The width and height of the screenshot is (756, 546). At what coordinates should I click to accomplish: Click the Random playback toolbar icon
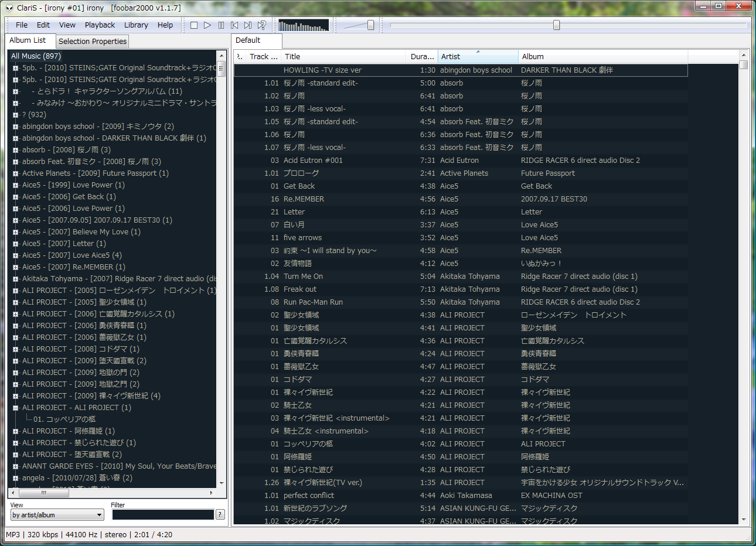[261, 25]
